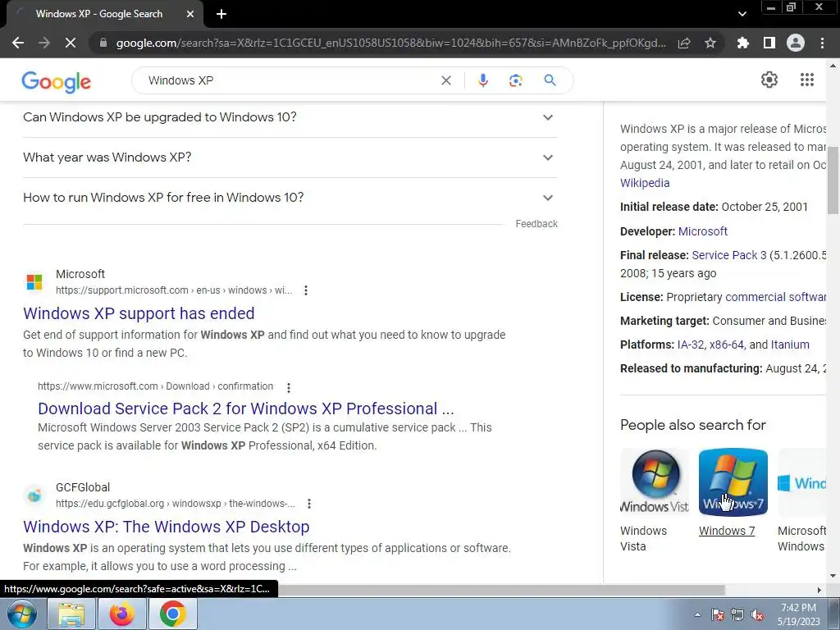
Task: Click the muted volume tray icon
Action: (x=757, y=614)
